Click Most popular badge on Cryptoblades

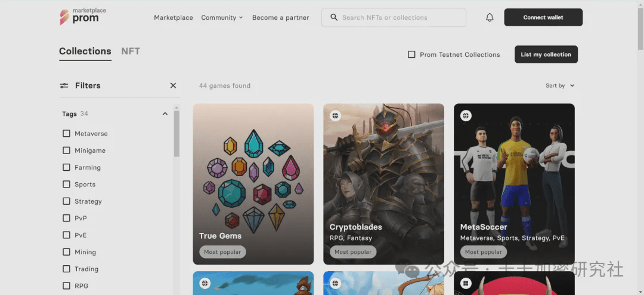point(353,252)
